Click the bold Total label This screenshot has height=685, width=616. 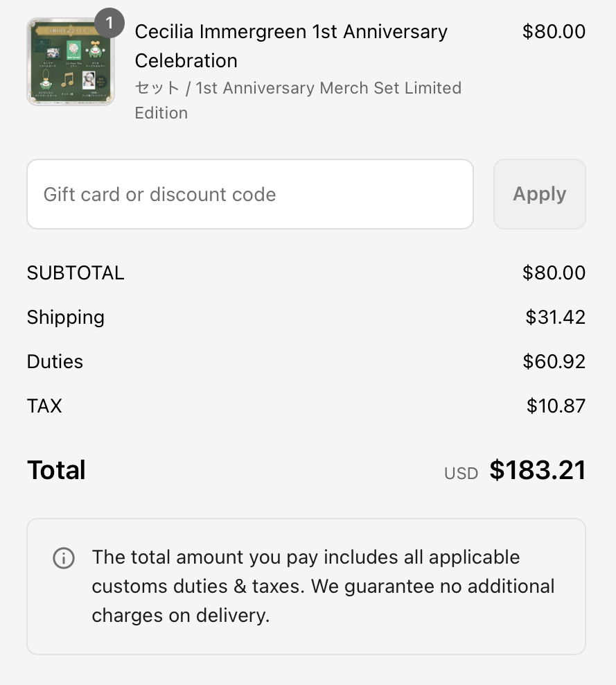56,470
